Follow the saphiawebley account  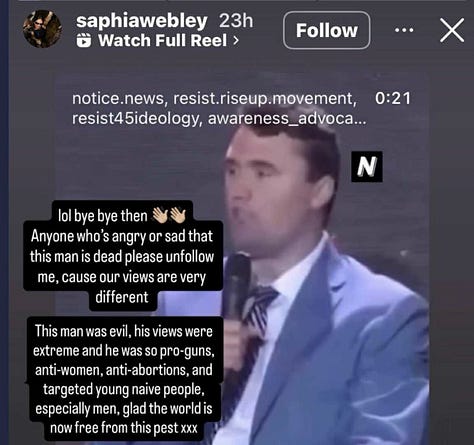(327, 30)
